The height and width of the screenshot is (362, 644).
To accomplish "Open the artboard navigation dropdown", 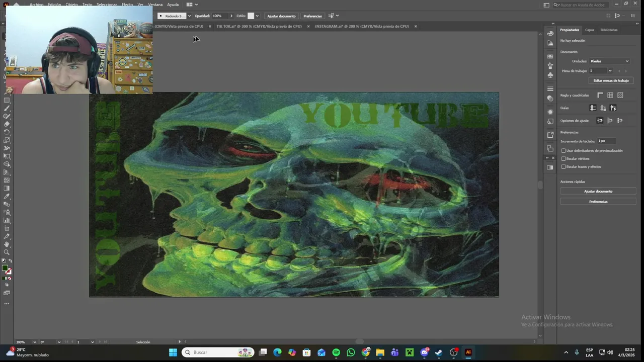I will coord(92,342).
